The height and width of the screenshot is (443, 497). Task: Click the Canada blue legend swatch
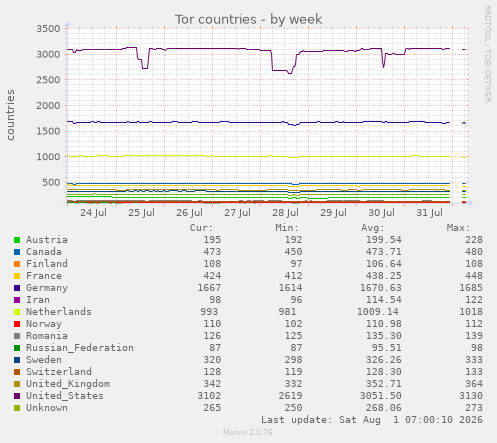[17, 252]
